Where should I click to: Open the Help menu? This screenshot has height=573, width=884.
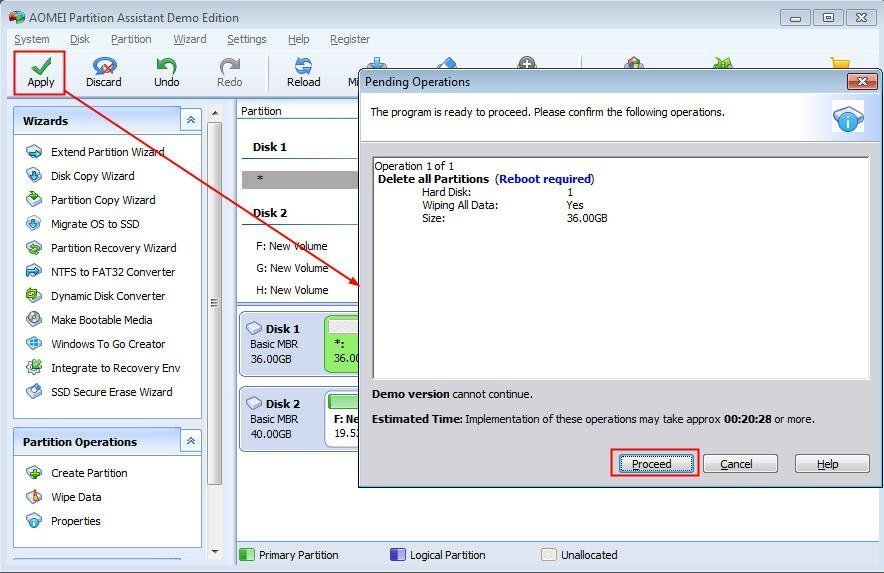tap(298, 39)
